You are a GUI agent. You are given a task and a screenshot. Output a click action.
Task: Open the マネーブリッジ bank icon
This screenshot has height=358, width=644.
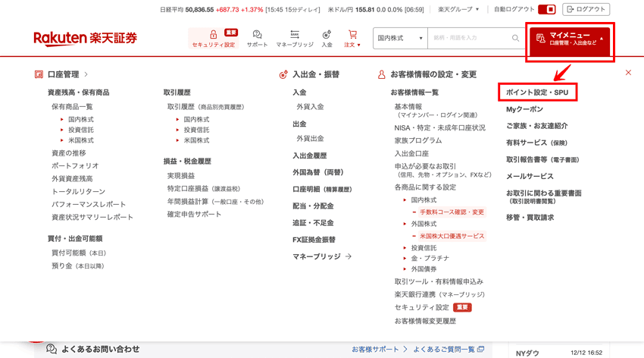(295, 35)
